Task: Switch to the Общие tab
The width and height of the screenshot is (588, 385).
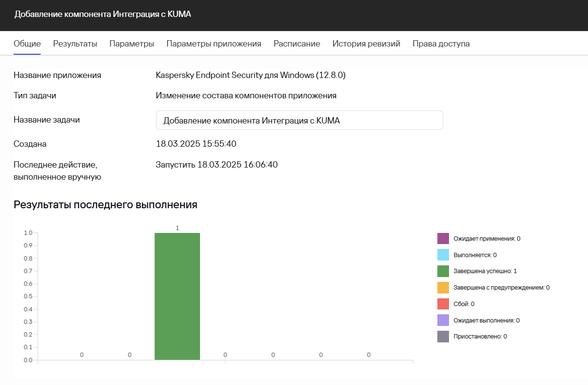Action: tap(27, 44)
